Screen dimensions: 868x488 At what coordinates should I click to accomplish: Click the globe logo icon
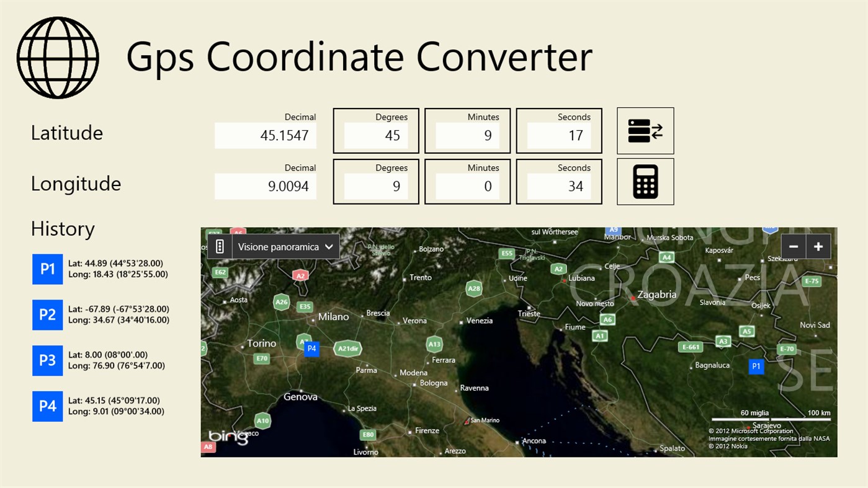tap(57, 57)
